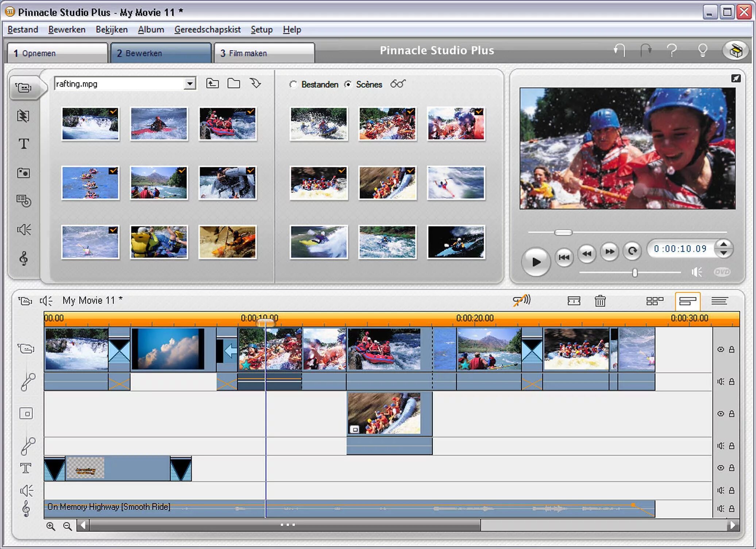Open the Titles album section
756x549 pixels.
pos(23,144)
